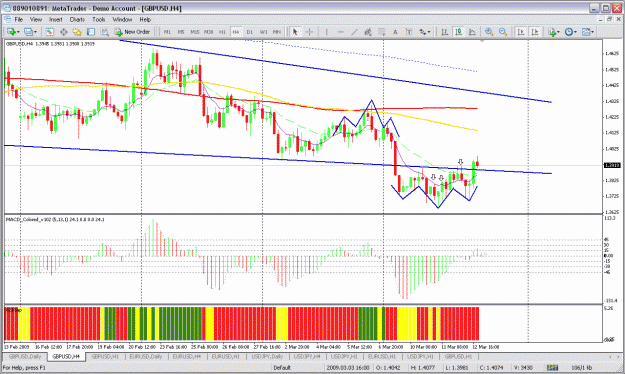Zoom in on the chart
Image resolution: width=625 pixels, height=374 pixels.
pyautogui.click(x=489, y=32)
